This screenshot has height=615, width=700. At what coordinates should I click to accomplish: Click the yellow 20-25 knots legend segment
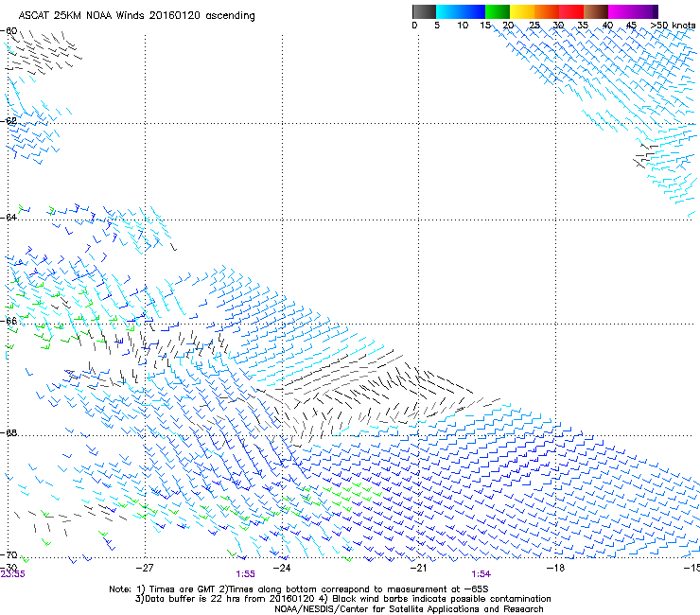[522, 11]
